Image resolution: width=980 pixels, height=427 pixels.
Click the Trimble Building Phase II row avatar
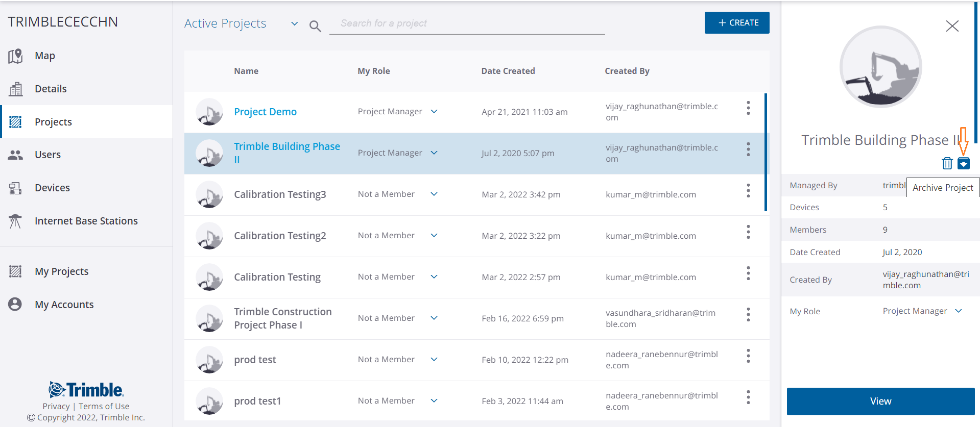coord(209,153)
